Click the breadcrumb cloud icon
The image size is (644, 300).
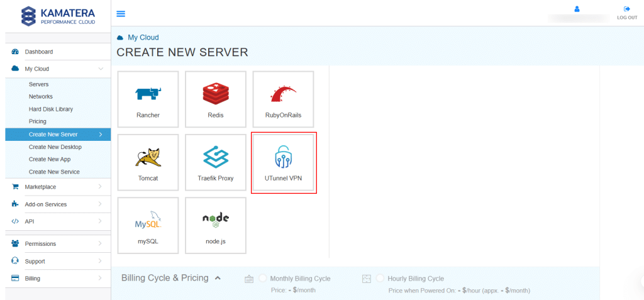tap(120, 38)
